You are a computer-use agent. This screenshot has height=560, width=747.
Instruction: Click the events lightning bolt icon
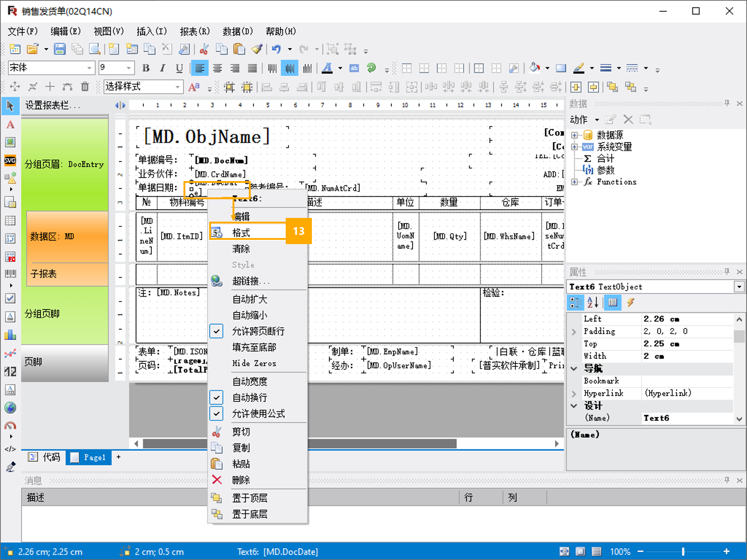631,302
